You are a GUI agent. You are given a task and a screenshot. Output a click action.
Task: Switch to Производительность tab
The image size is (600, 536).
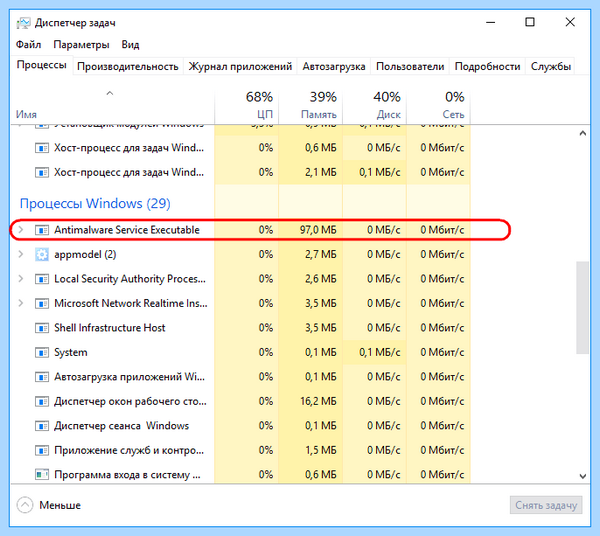pos(128,67)
